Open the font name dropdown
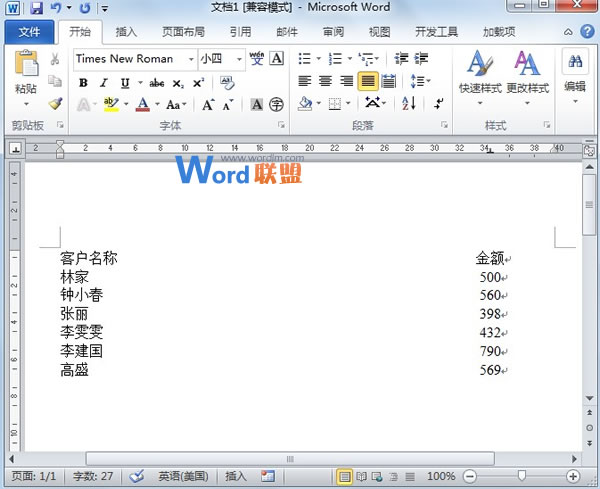The height and width of the screenshot is (489, 600). pos(191,59)
